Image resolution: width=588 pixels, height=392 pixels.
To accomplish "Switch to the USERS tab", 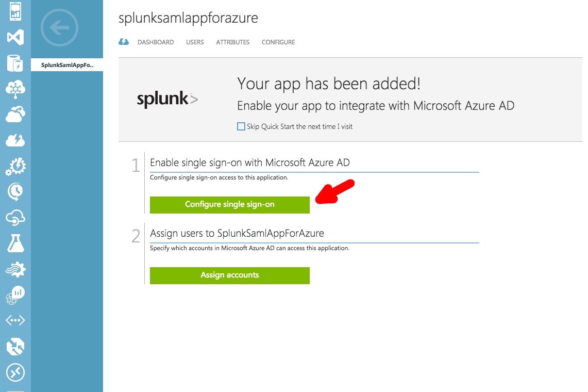I will [x=195, y=42].
